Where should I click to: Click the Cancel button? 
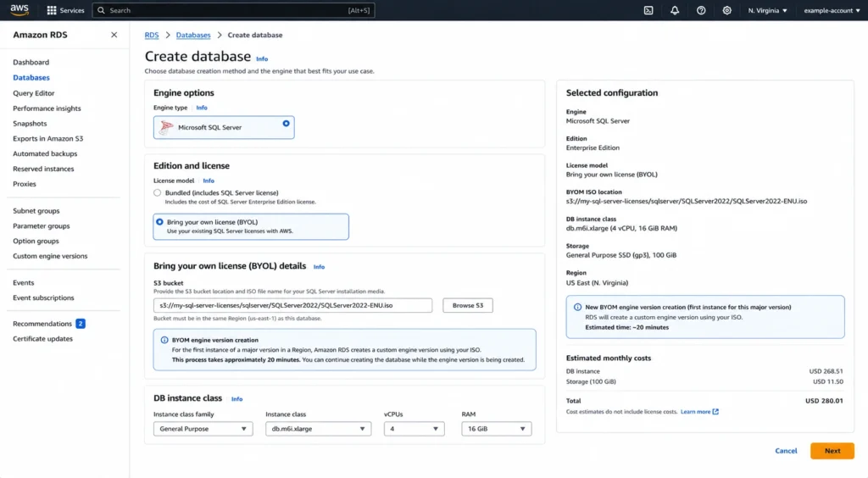[786, 451]
